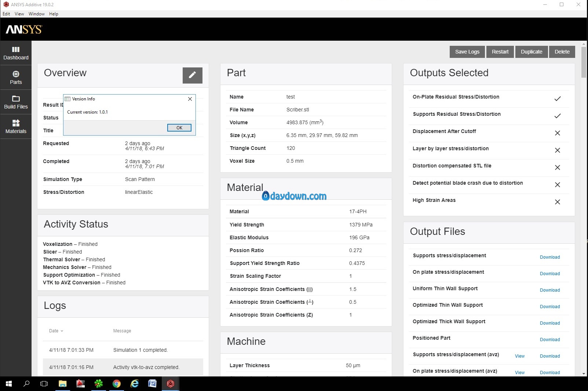Viewport: 588px width, 391px height.
Task: Open the Help menu
Action: click(x=54, y=14)
